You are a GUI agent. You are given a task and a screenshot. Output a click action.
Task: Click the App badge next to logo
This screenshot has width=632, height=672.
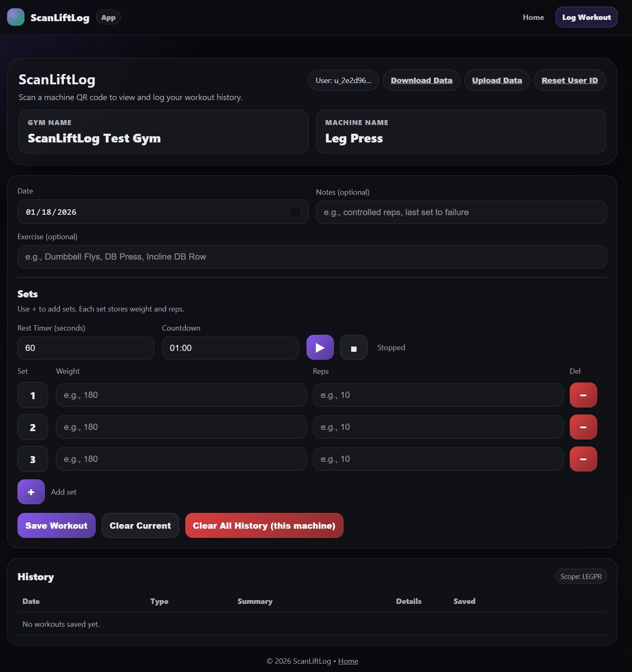(x=108, y=17)
